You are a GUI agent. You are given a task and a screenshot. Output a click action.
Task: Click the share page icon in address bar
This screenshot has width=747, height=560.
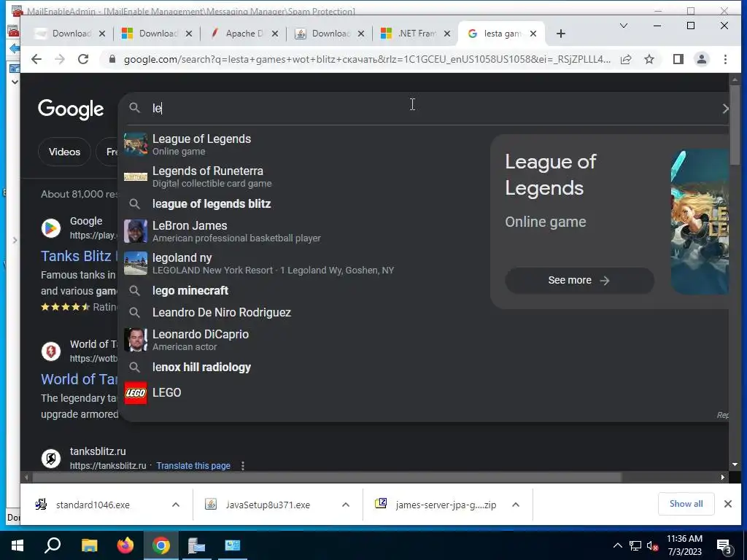pos(626,59)
